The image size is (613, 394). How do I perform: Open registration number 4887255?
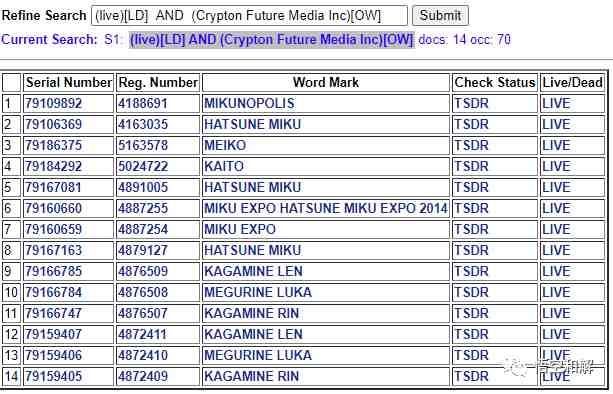coord(143,208)
